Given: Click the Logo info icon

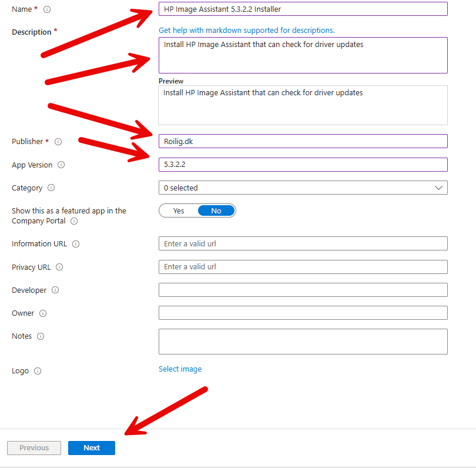Looking at the screenshot, I should point(38,372).
